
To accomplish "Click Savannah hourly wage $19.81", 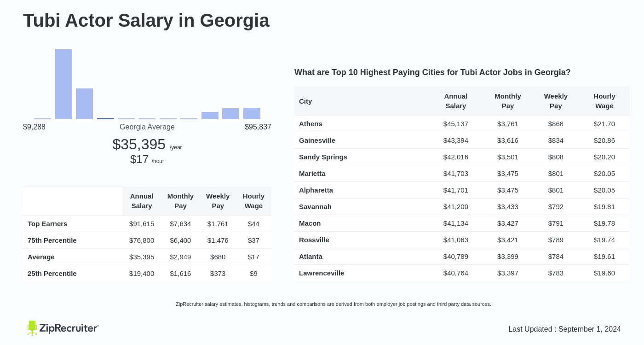I will (604, 206).
